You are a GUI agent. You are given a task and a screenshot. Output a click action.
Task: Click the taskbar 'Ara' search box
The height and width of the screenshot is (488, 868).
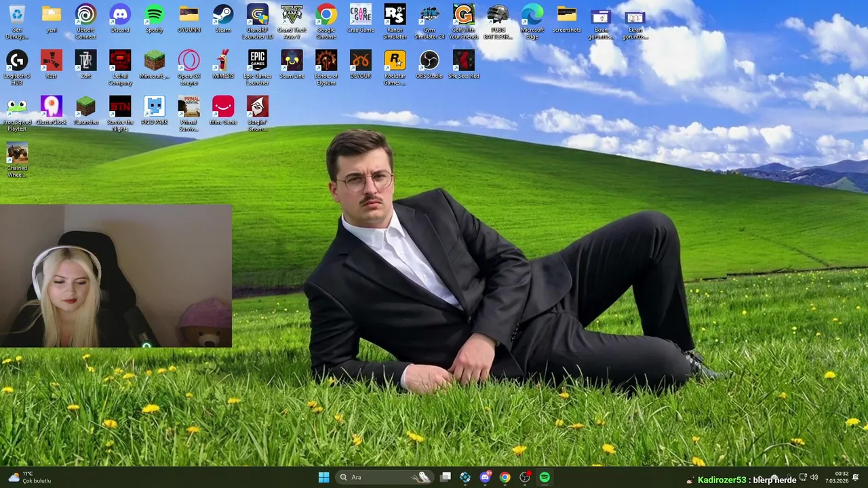click(385, 477)
